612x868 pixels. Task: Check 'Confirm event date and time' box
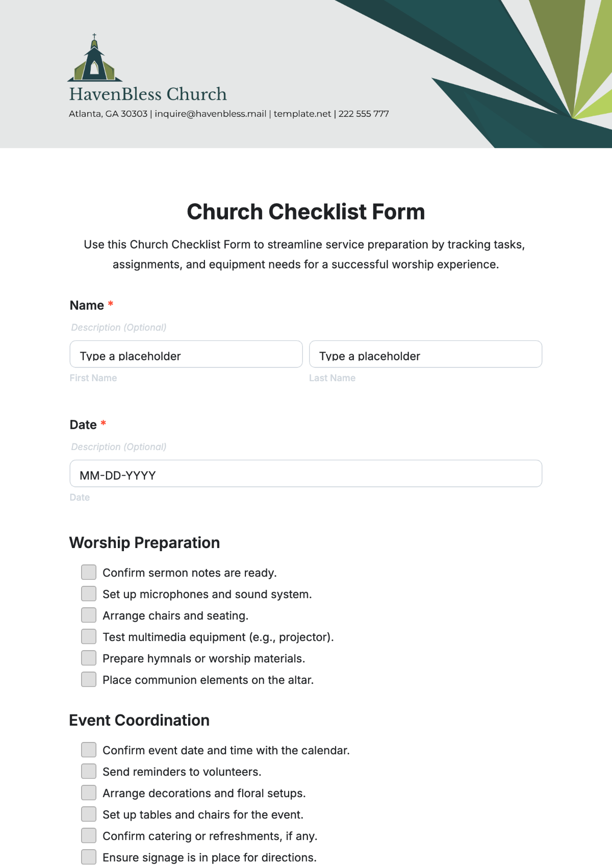pyautogui.click(x=89, y=750)
